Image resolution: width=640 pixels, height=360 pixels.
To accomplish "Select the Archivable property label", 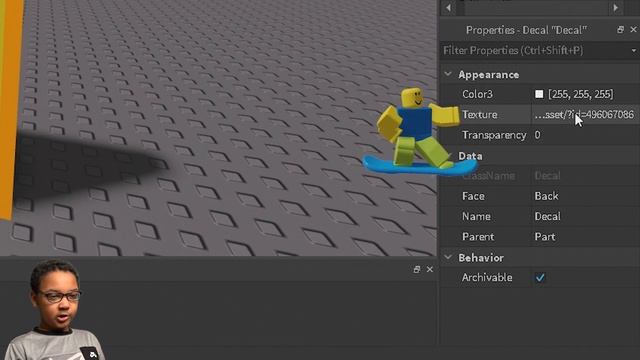I will pyautogui.click(x=487, y=278).
